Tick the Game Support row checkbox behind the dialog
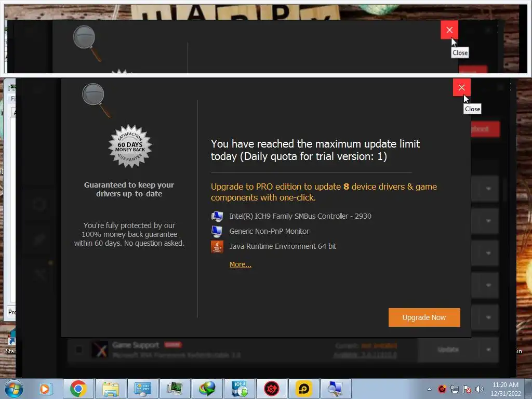The width and height of the screenshot is (532, 399). click(x=79, y=349)
